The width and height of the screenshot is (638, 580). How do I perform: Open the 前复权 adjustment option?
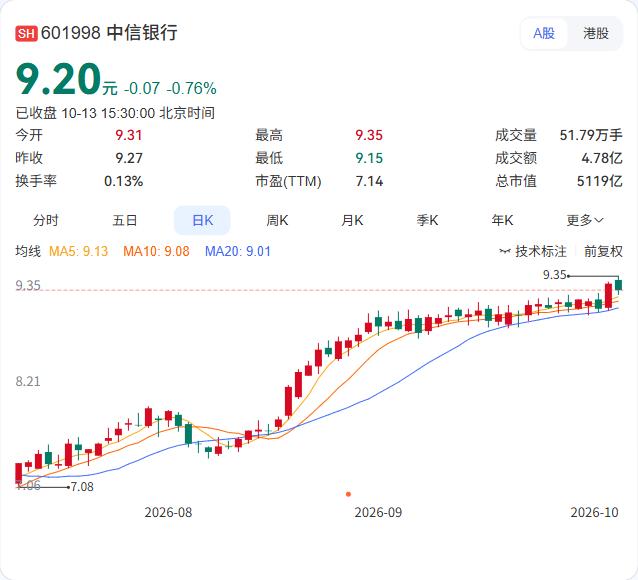(x=603, y=251)
